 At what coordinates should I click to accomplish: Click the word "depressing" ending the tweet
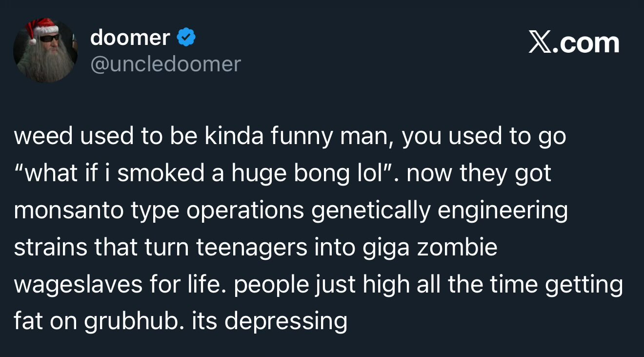click(x=286, y=321)
